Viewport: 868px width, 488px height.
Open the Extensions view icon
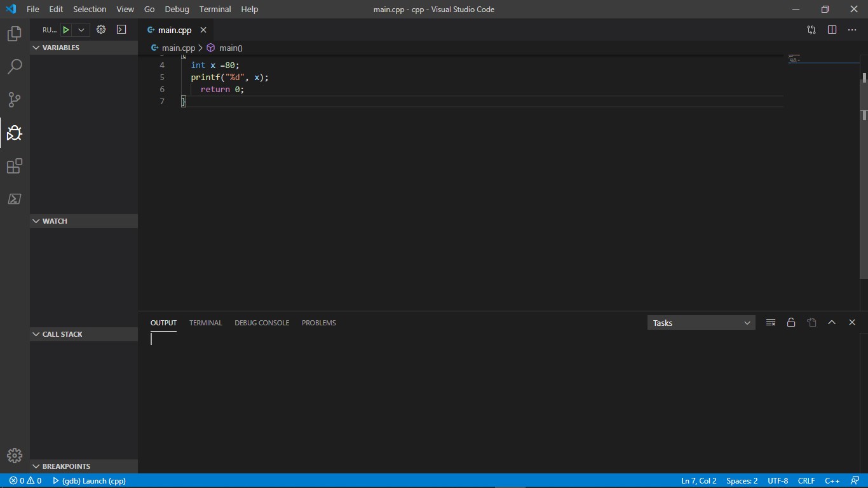pos(14,166)
